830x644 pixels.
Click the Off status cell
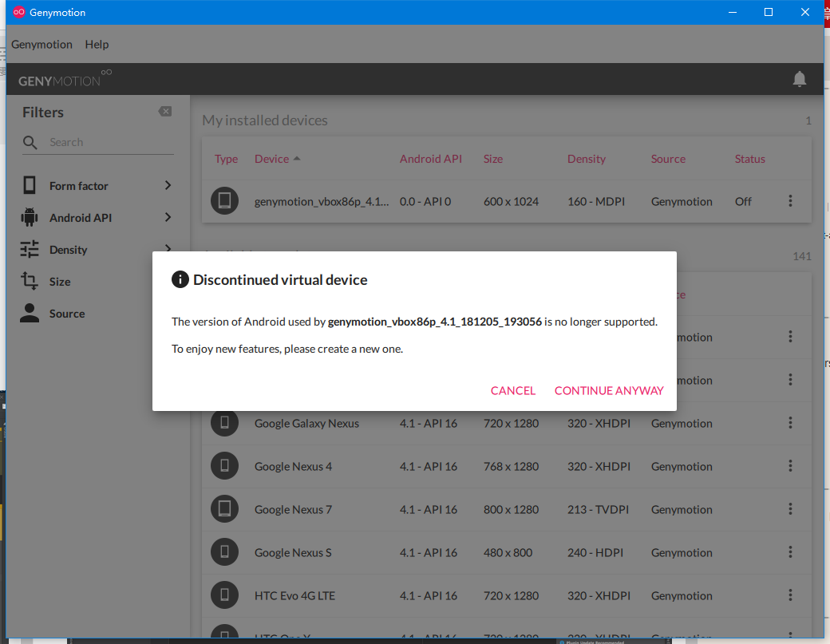click(x=743, y=202)
